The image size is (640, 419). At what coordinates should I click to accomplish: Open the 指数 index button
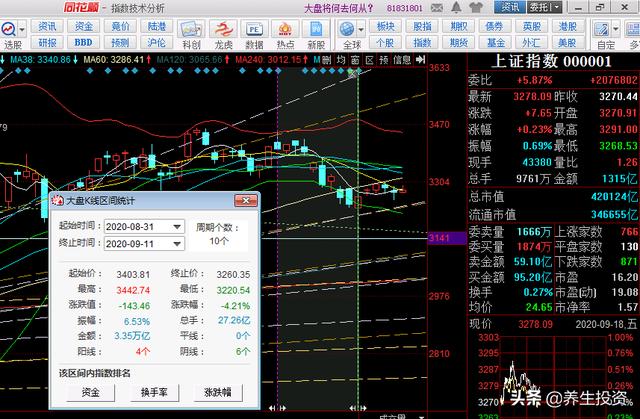click(x=422, y=42)
